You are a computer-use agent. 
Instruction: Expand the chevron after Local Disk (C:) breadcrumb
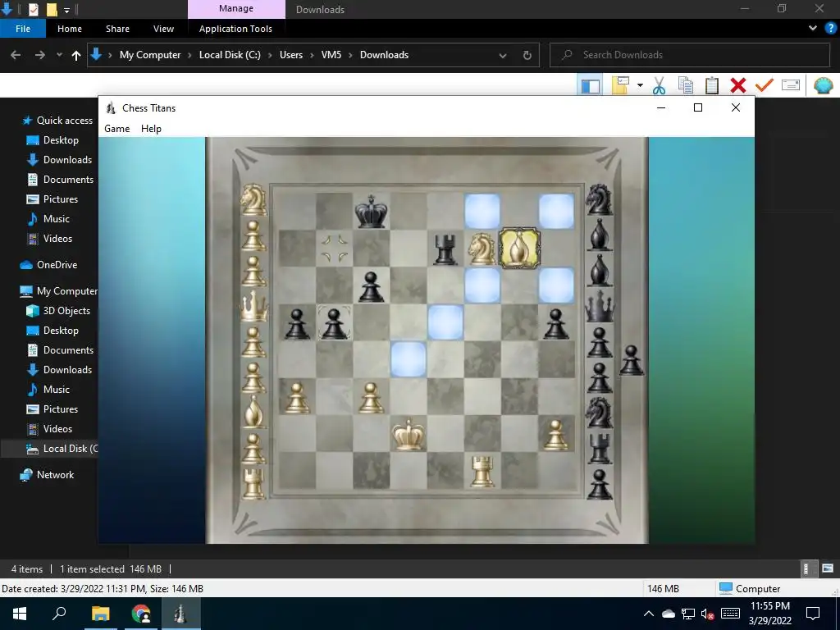(270, 55)
